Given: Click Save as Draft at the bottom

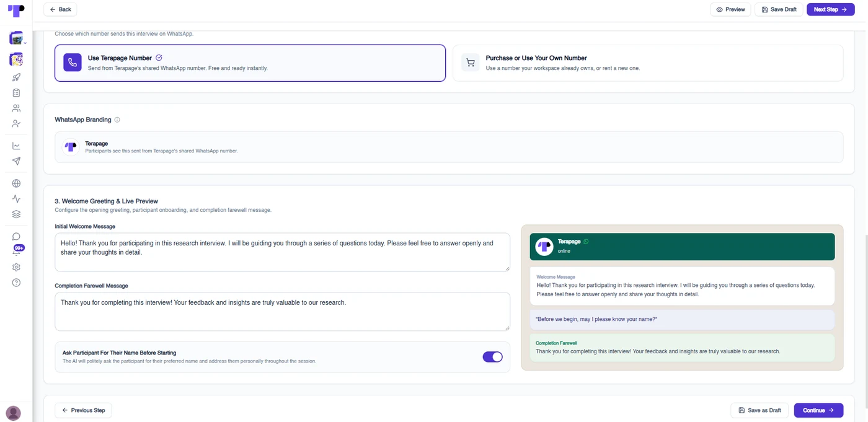Looking at the screenshot, I should 760,410.
